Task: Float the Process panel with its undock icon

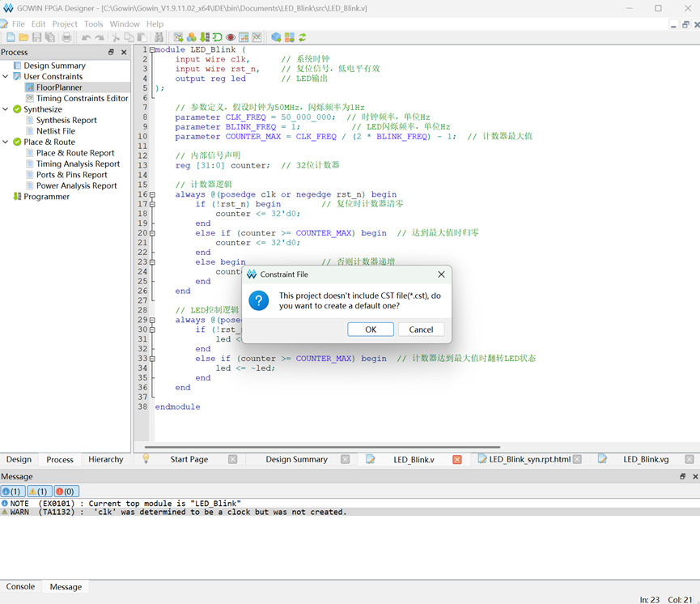Action: pyautogui.click(x=111, y=53)
